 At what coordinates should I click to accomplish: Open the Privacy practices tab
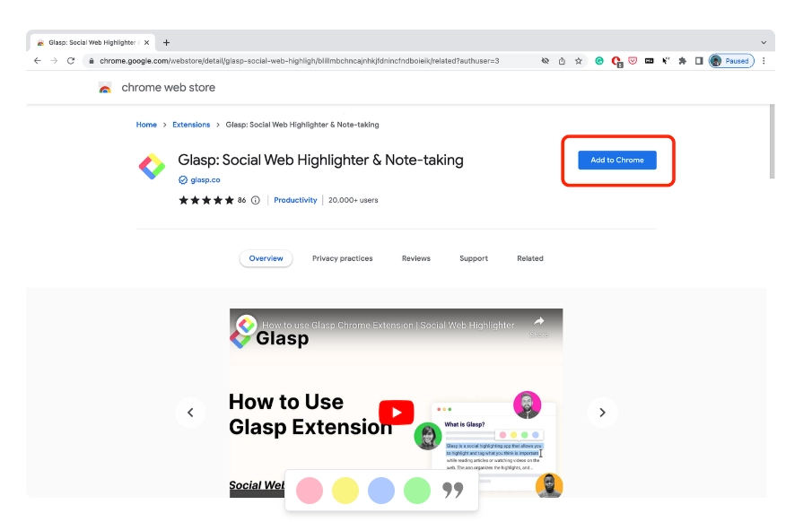coord(343,258)
